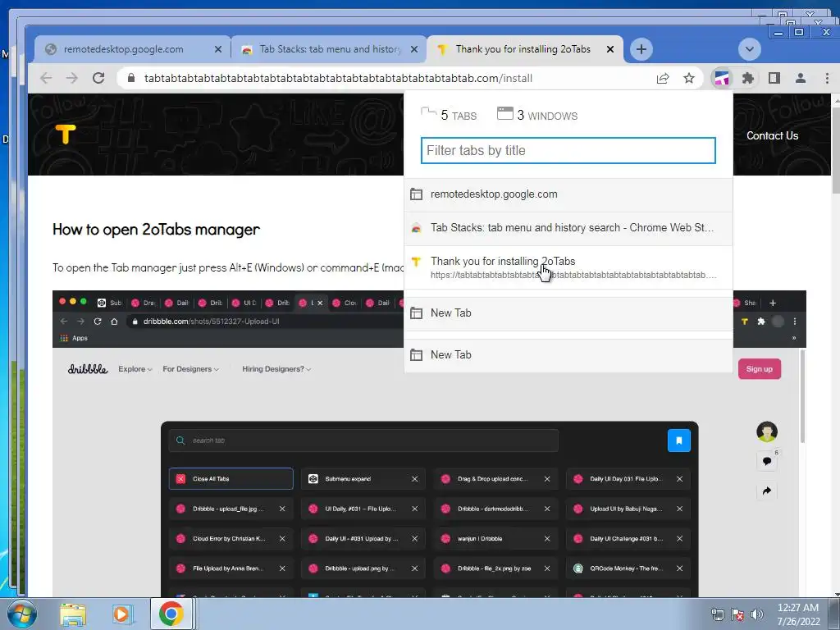Select remotedesktop.google.com in the tab list
The width and height of the screenshot is (840, 630).
pyautogui.click(x=568, y=194)
